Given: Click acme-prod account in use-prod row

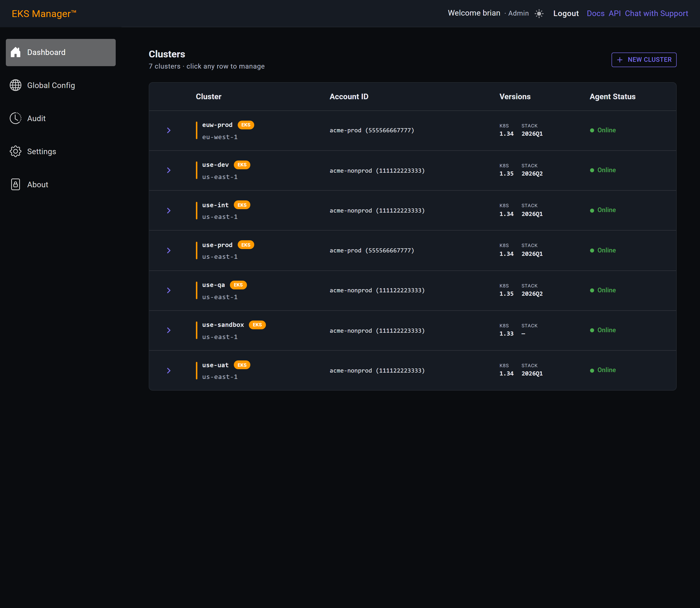Looking at the screenshot, I should tap(372, 250).
